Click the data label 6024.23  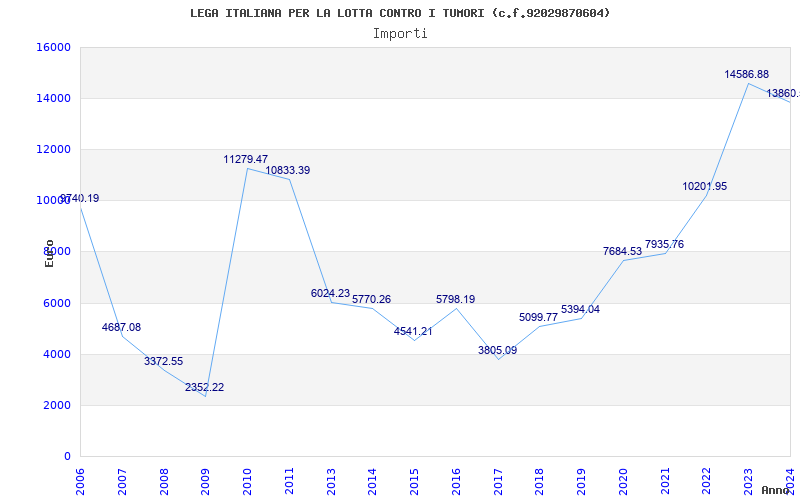point(331,293)
